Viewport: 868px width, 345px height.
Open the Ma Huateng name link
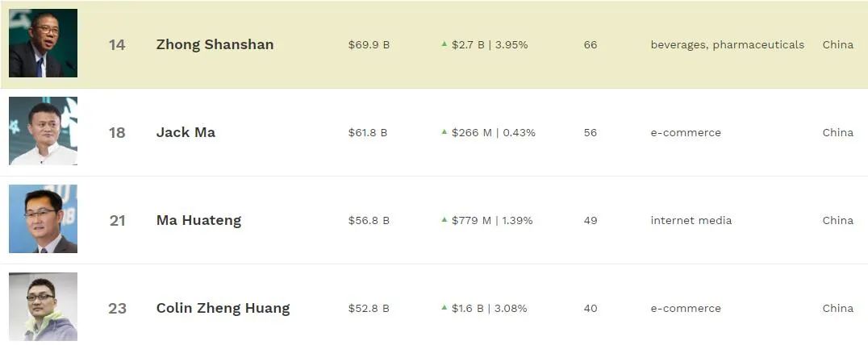click(198, 221)
